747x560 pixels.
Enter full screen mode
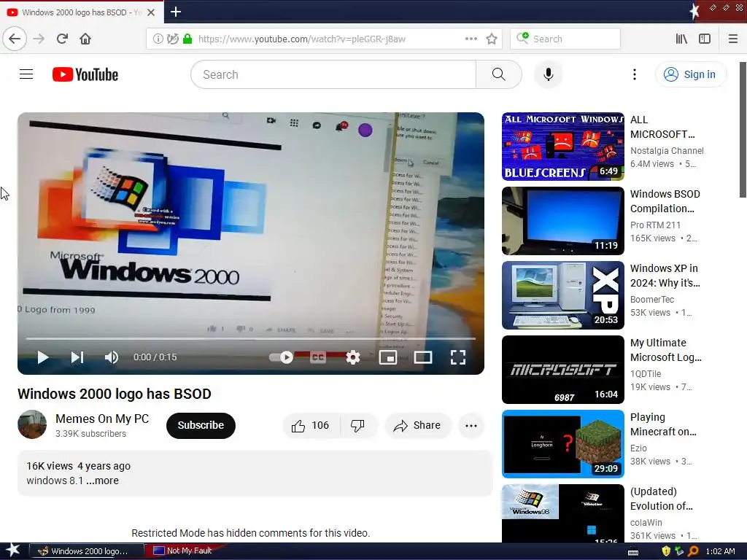click(x=458, y=357)
